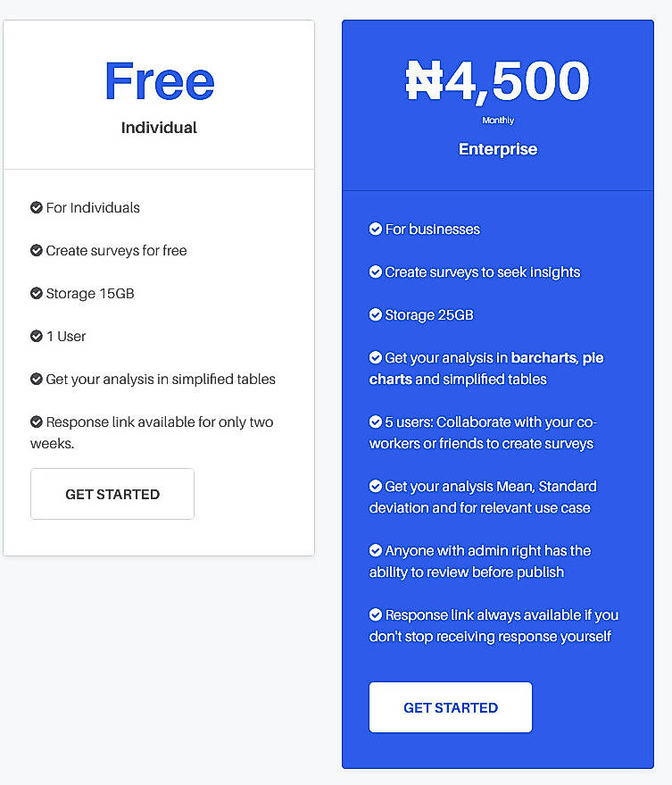This screenshot has height=785, width=672.
Task: Click the 'Individual' subtitle text
Action: 159,128
